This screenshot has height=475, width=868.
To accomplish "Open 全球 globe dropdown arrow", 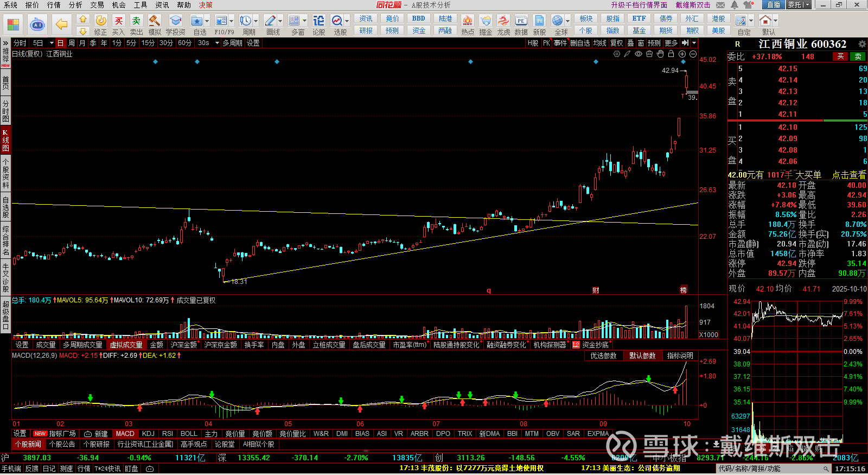I will coord(567,21).
